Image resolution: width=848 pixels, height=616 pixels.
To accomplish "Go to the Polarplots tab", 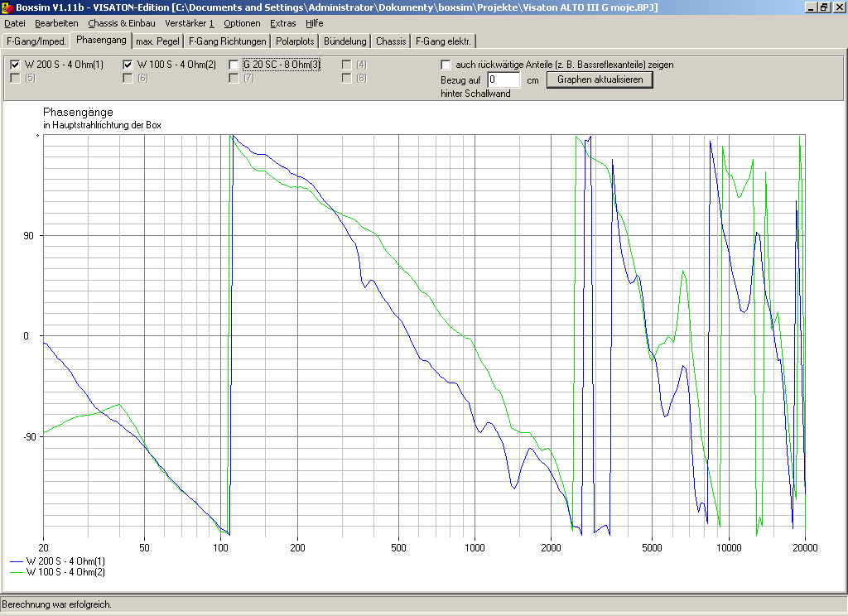I will (295, 41).
